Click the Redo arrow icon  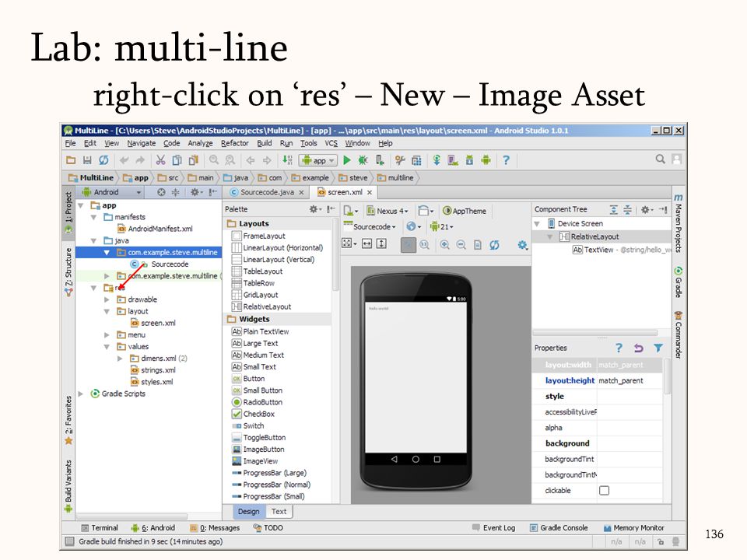(140, 160)
